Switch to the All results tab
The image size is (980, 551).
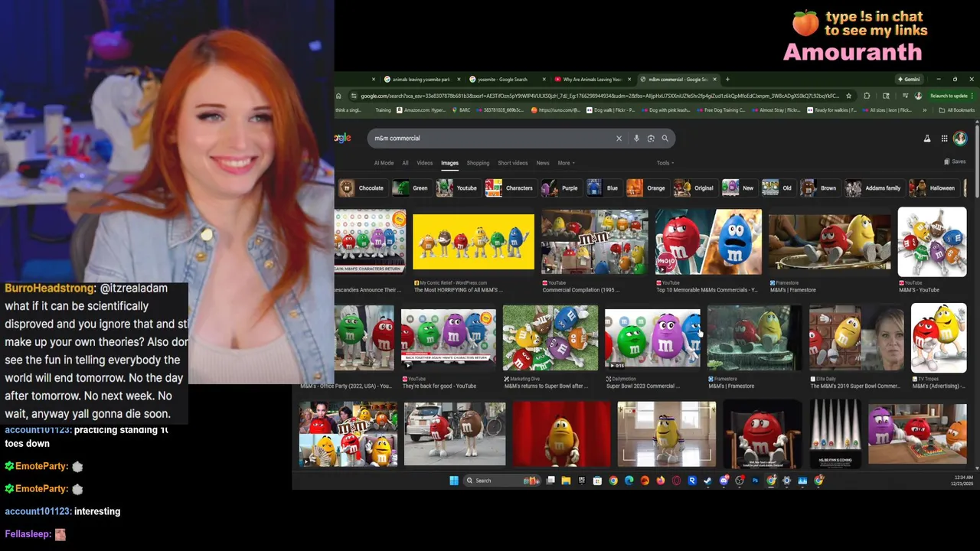(x=405, y=163)
